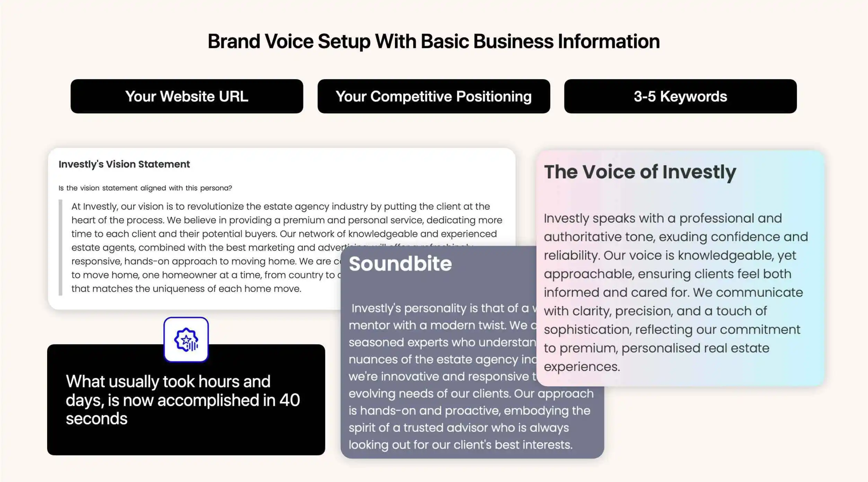Click the Investly Vision Statement card

click(x=282, y=228)
